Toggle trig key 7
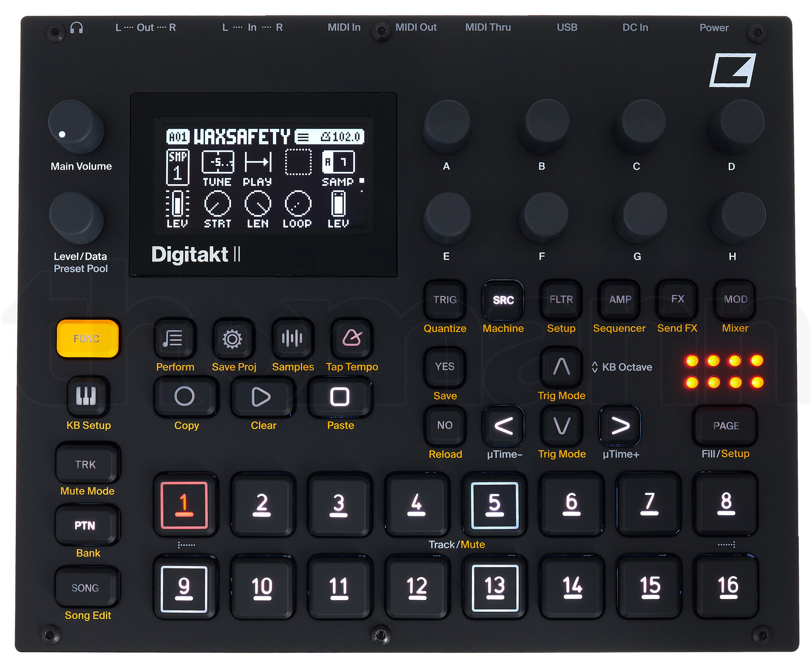Viewport: 812px width, 666px height. [x=649, y=505]
